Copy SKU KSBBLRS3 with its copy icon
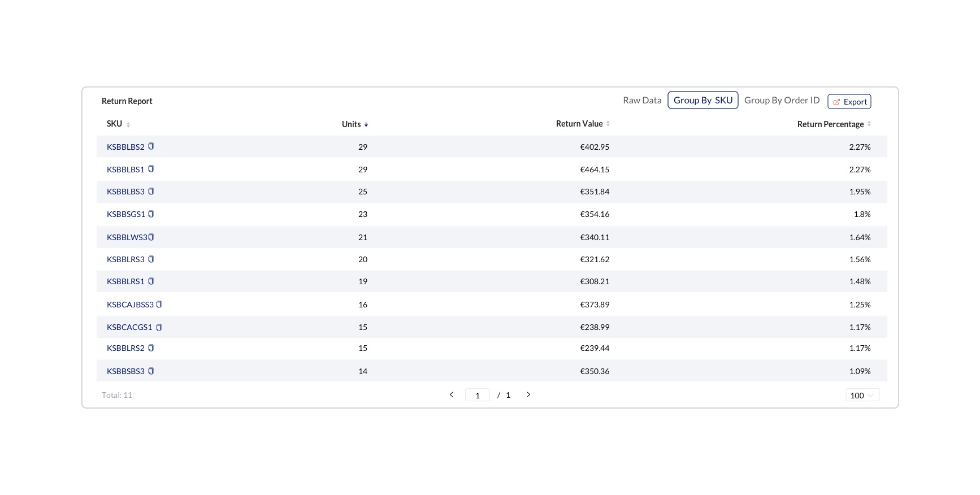 [151, 259]
